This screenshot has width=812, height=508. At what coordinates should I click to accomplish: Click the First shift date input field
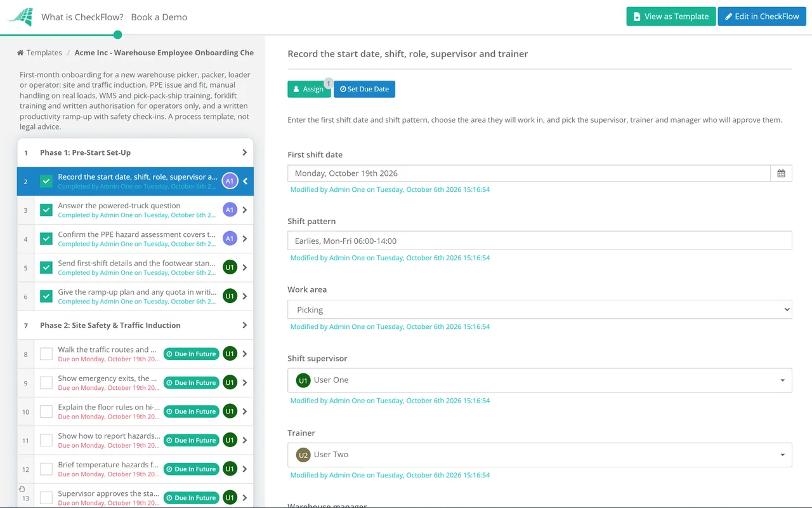tap(529, 173)
